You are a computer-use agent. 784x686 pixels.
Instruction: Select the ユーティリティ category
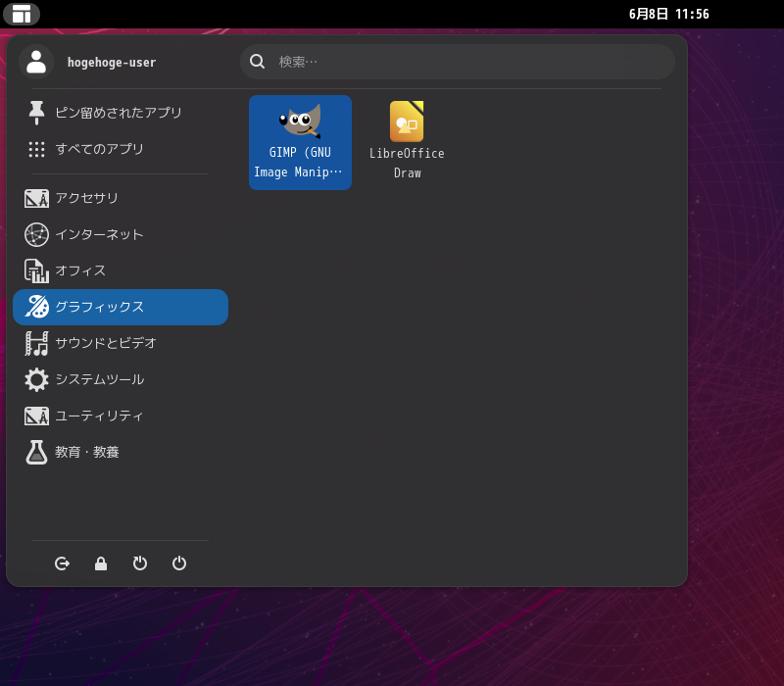click(121, 416)
